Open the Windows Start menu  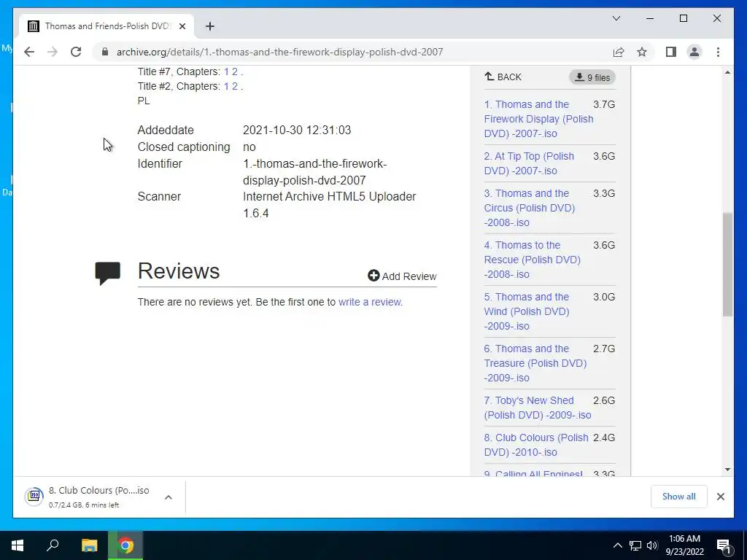[18, 545]
